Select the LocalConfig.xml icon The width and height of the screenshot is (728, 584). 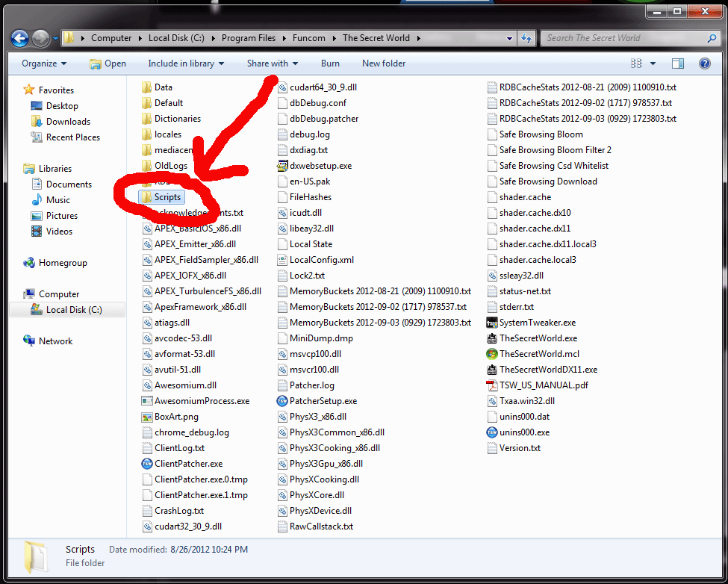[281, 260]
